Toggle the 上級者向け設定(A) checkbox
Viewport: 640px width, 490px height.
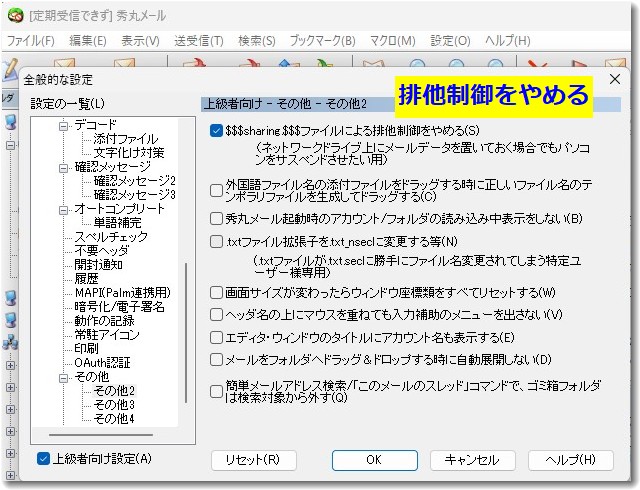pyautogui.click(x=43, y=459)
